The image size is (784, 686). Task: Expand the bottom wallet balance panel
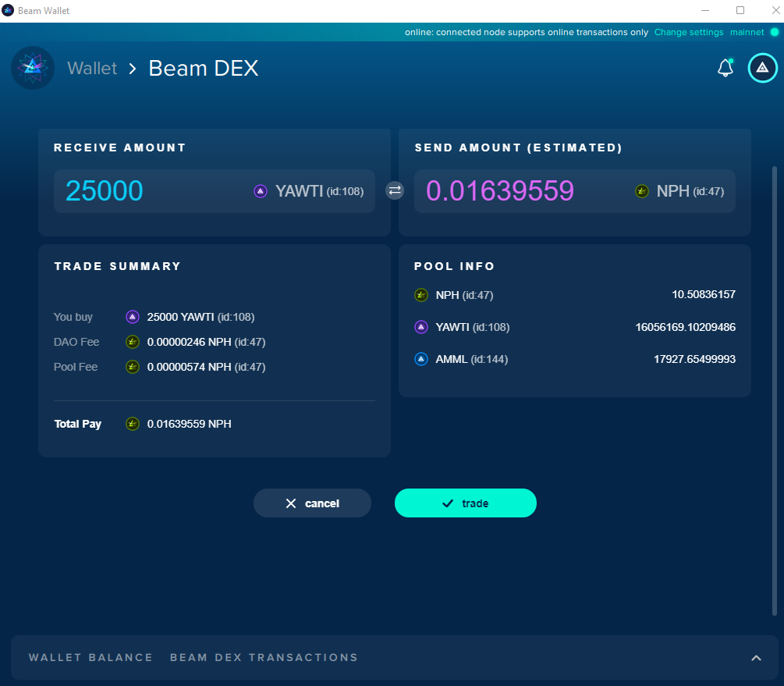coord(756,658)
